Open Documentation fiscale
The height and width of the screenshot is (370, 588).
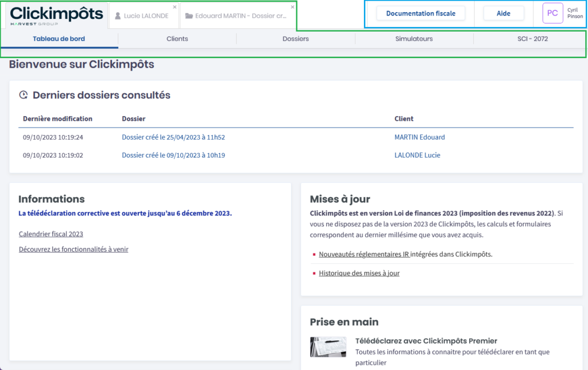pyautogui.click(x=420, y=13)
